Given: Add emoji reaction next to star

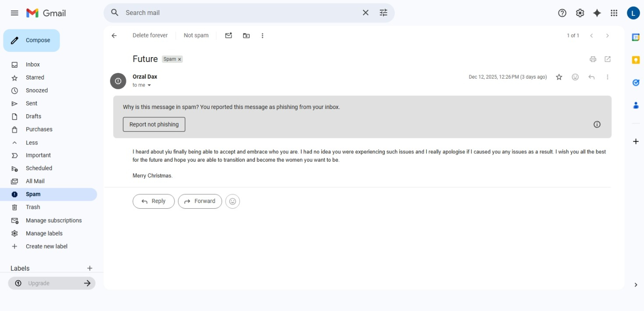Looking at the screenshot, I should coord(575,77).
